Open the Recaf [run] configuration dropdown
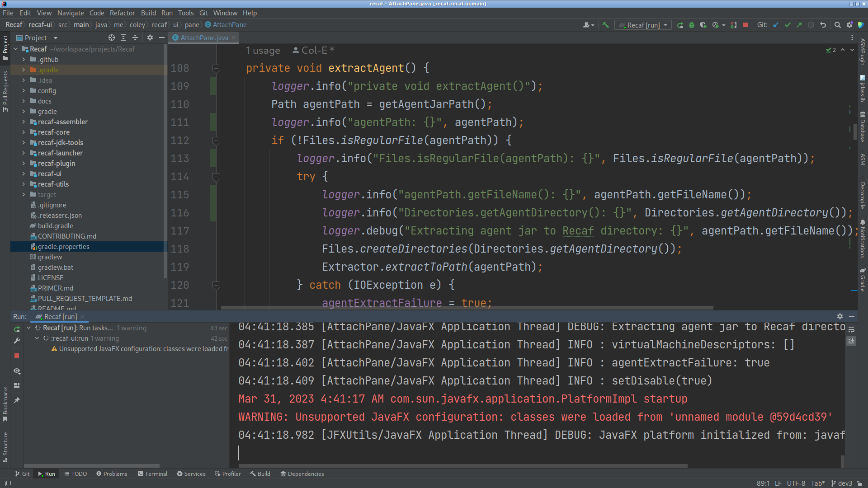 (x=665, y=25)
